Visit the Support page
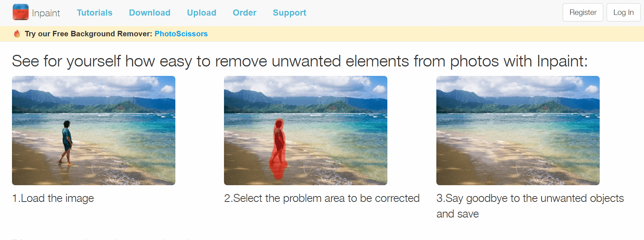The image size is (644, 240). click(x=289, y=13)
